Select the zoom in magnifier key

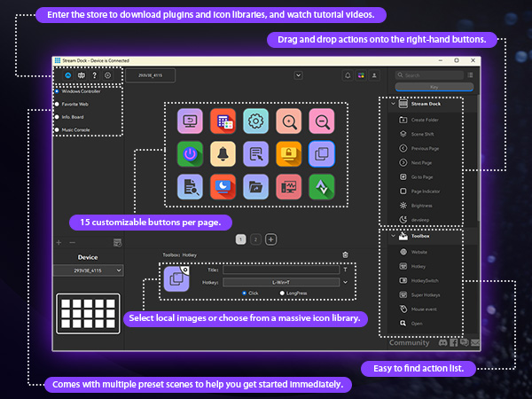(289, 121)
